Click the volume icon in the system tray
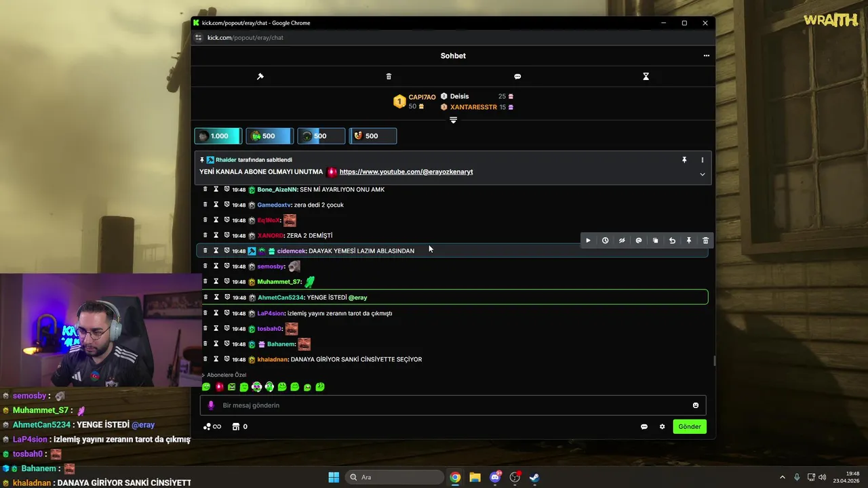 point(822,477)
